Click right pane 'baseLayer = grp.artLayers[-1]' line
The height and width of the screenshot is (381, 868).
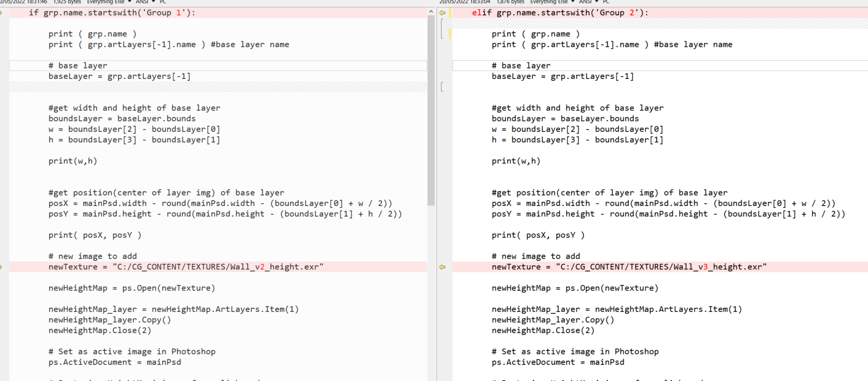[563, 76]
